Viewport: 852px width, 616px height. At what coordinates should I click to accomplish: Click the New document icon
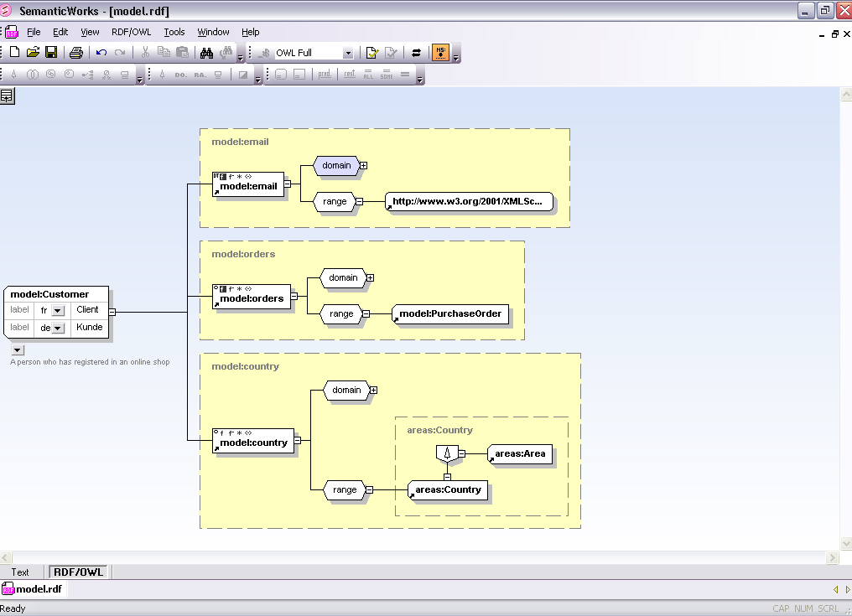click(x=14, y=53)
